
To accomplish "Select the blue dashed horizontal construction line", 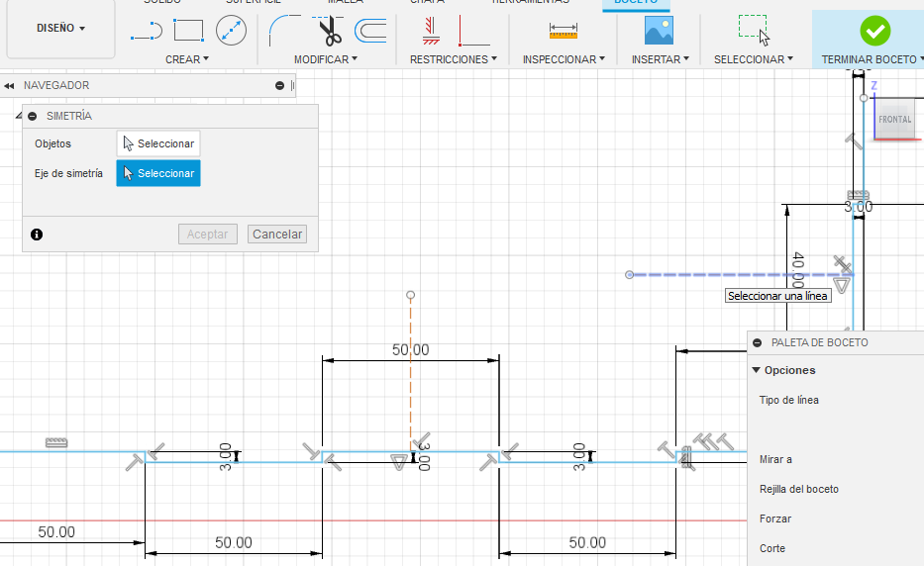I will click(x=740, y=275).
